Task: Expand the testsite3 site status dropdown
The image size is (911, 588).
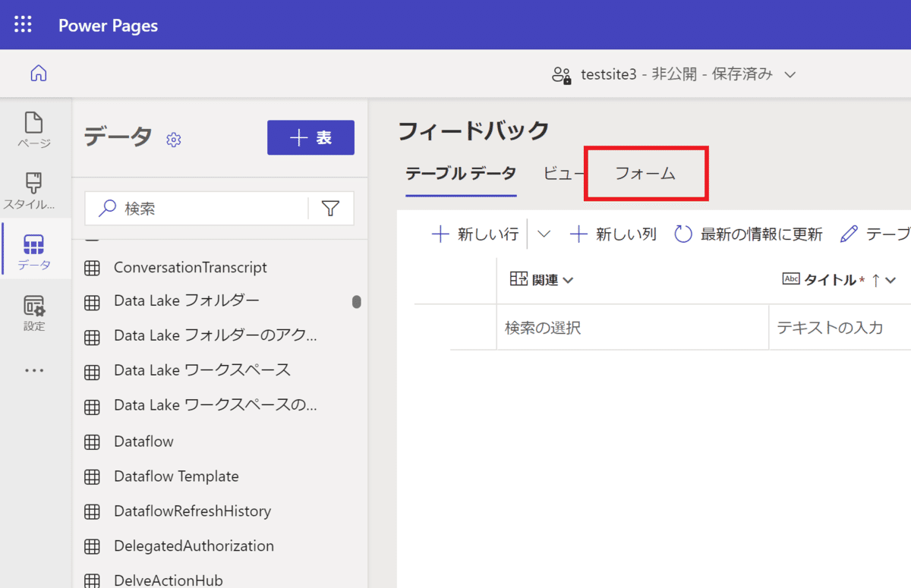Action: point(790,74)
